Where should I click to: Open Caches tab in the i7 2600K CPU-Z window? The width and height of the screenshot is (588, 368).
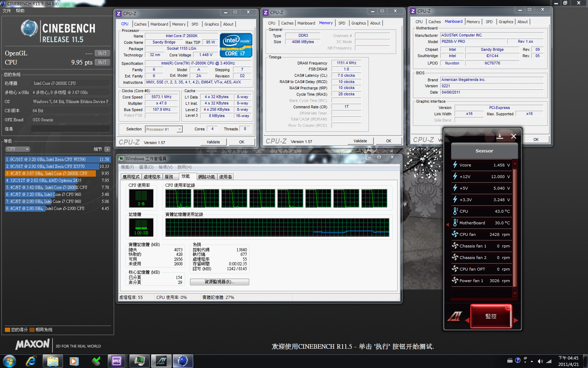point(140,24)
